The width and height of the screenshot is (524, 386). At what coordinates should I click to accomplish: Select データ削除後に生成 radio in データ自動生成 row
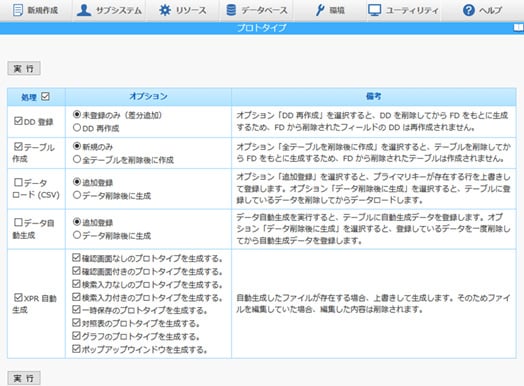tap(77, 235)
